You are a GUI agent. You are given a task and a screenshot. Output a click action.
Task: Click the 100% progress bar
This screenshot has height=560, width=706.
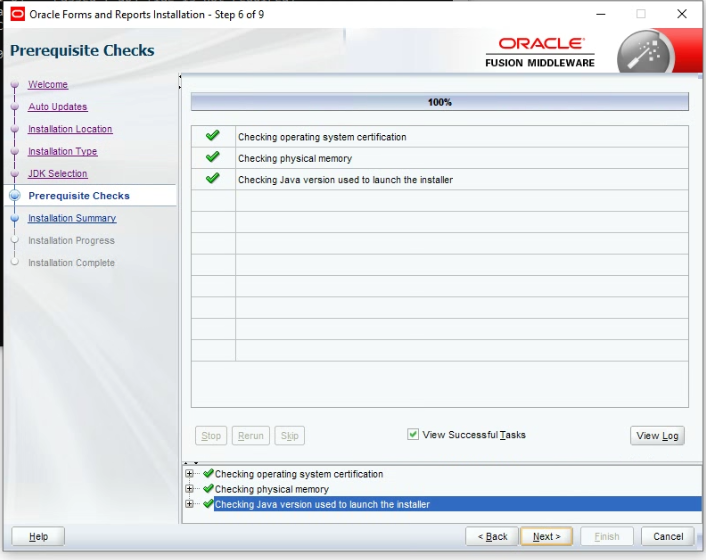click(x=439, y=102)
